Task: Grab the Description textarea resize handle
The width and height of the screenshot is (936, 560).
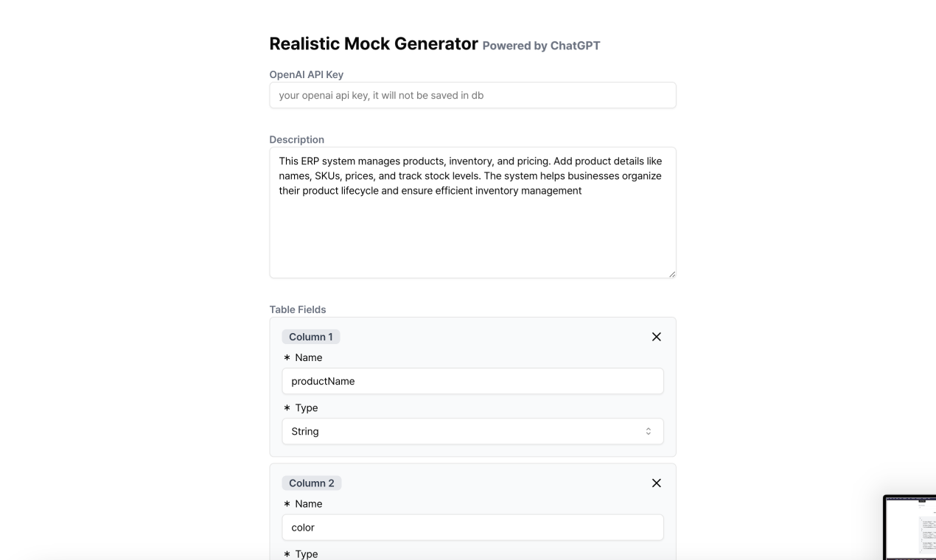Action: click(x=671, y=274)
